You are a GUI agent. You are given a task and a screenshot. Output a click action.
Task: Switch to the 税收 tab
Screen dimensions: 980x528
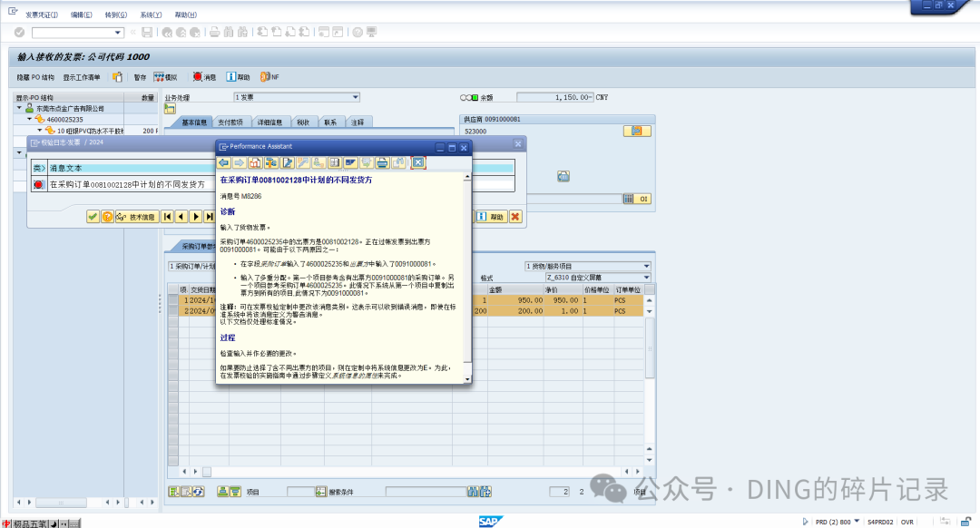[303, 122]
